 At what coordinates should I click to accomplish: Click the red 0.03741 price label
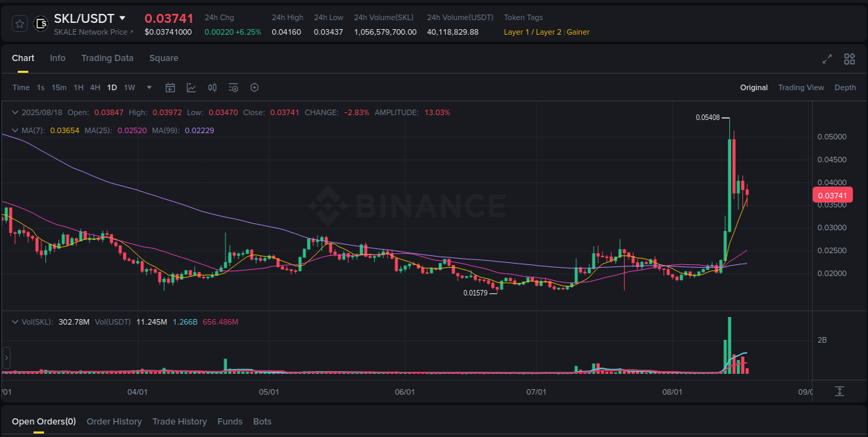coord(833,195)
